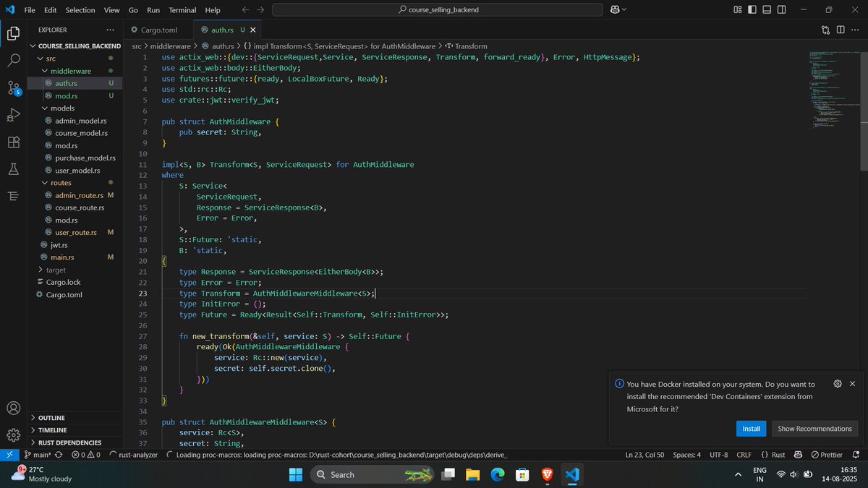This screenshot has width=868, height=488.
Task: Collapse the models folder
Action: (75, 108)
